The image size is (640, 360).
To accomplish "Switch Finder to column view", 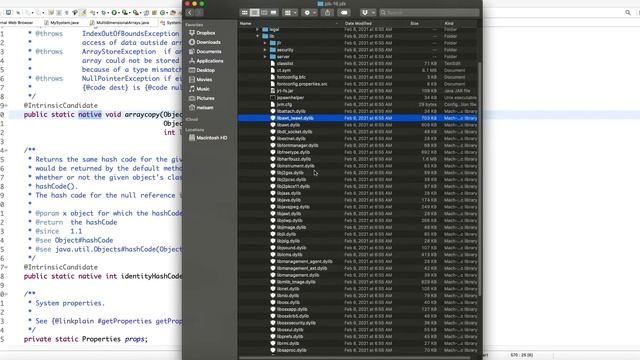I will click(264, 13).
